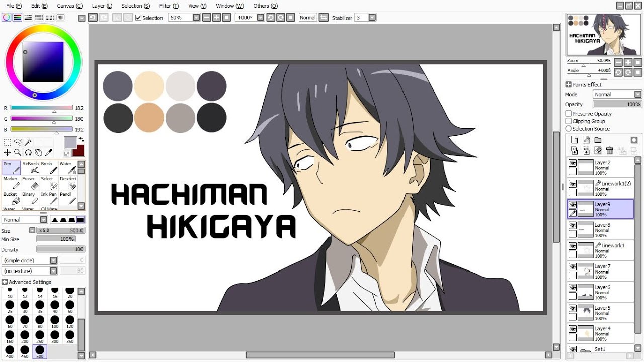The image size is (644, 362).
Task: Click the layer Opacity slider bar
Action: 617,104
